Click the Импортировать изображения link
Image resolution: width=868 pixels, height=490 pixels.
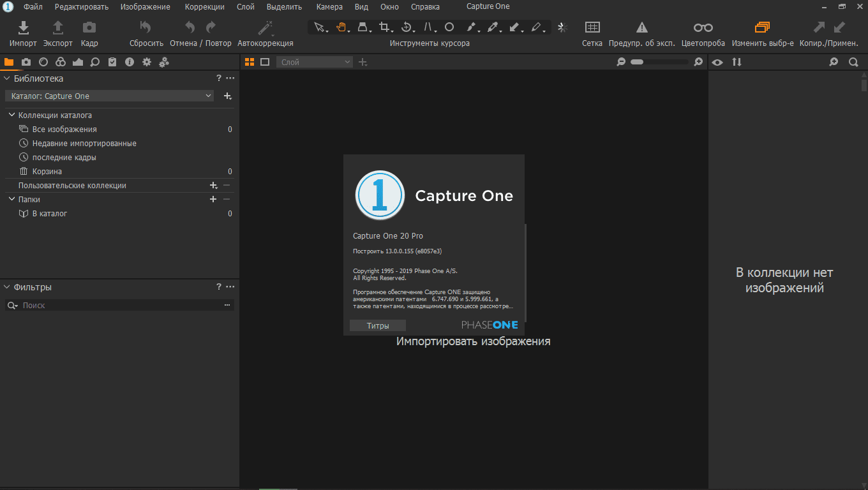point(473,341)
